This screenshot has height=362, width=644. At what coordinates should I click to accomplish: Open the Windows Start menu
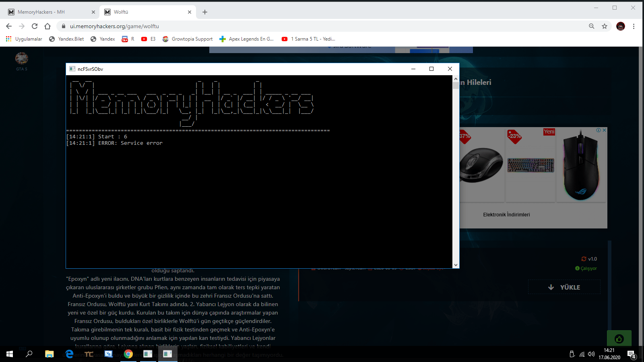(10, 354)
